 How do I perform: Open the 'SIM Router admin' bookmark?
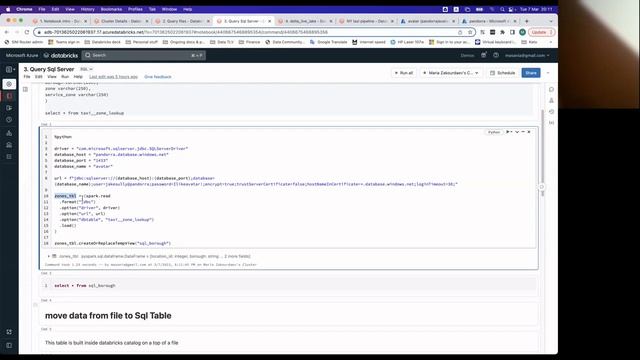point(24,42)
